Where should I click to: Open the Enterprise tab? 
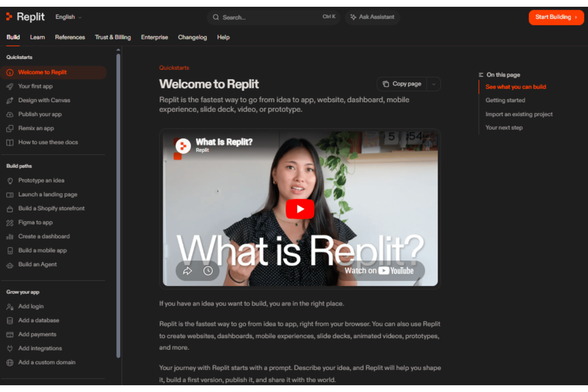155,37
